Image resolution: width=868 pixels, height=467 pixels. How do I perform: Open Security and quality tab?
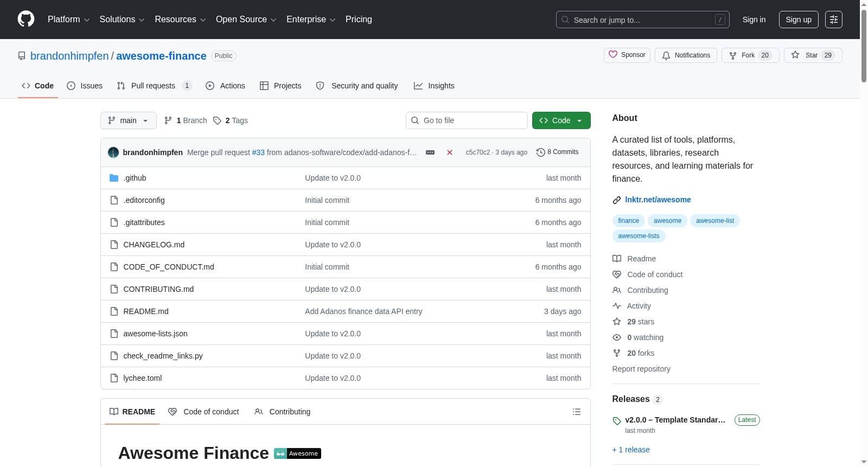(357, 86)
